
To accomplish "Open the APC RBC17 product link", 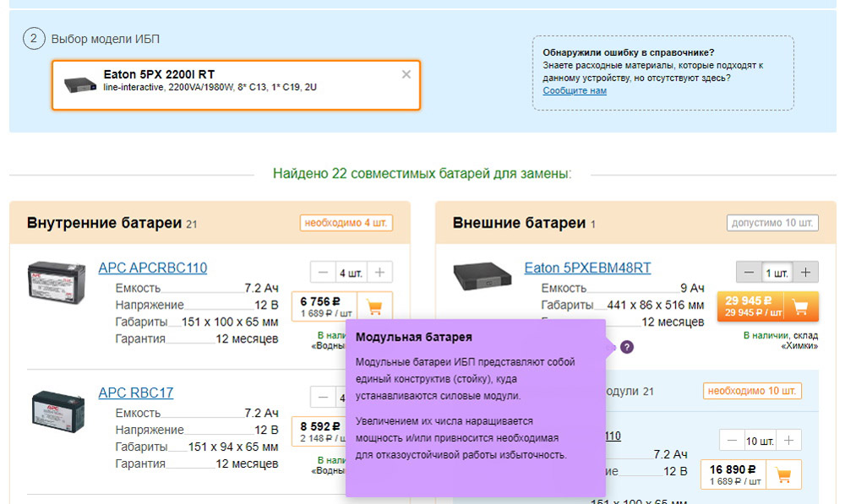I will coord(136,393).
